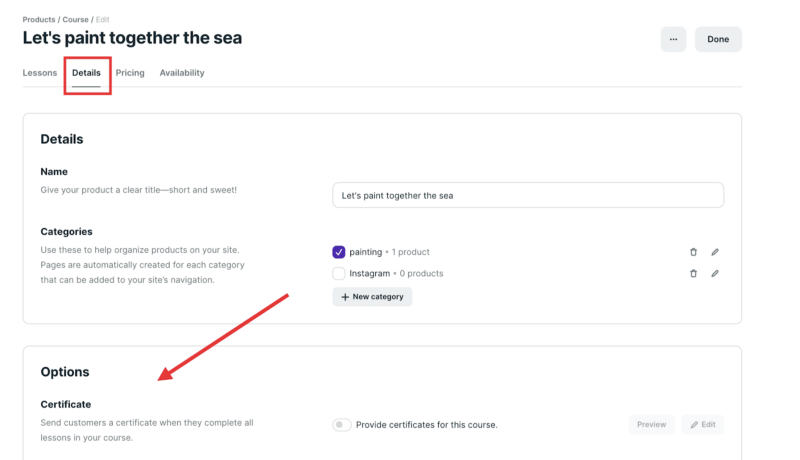Image resolution: width=800 pixels, height=460 pixels.
Task: Click Products in the breadcrumb
Action: point(39,19)
